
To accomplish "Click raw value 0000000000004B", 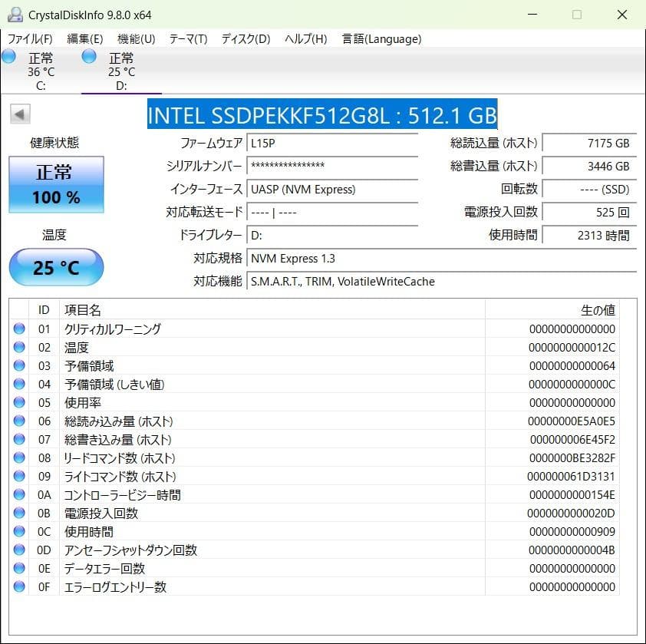I will (572, 550).
